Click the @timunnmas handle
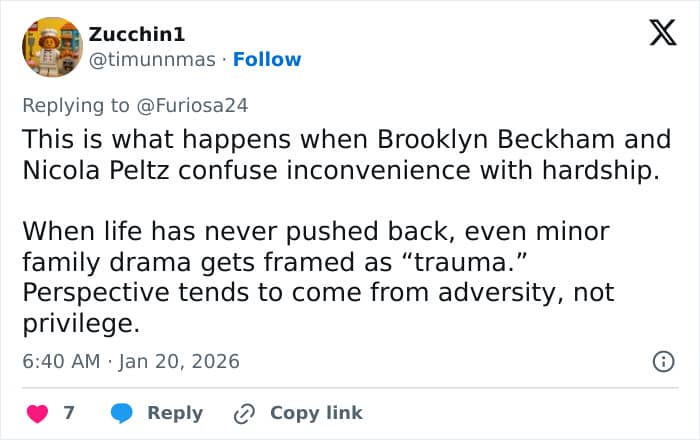 pyautogui.click(x=152, y=59)
